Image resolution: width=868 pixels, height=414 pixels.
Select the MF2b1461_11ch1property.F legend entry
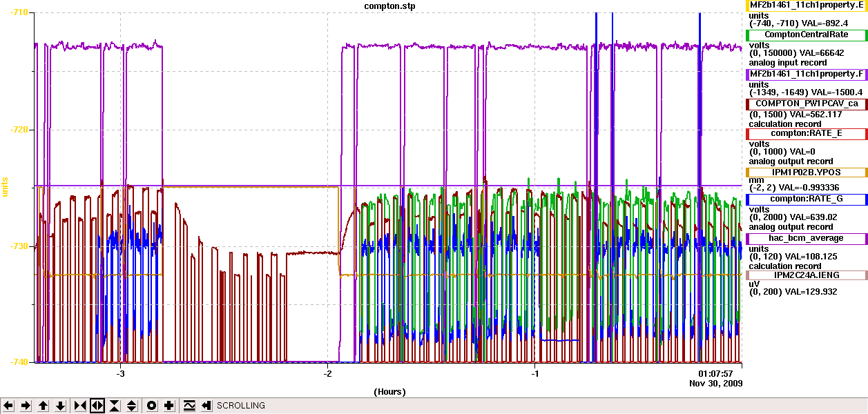807,74
